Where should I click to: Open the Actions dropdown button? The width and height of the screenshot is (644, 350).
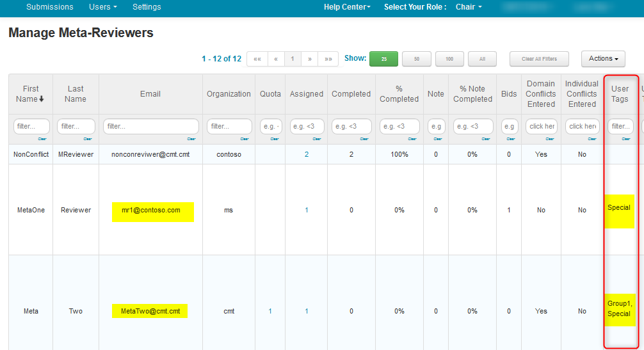[x=603, y=59]
